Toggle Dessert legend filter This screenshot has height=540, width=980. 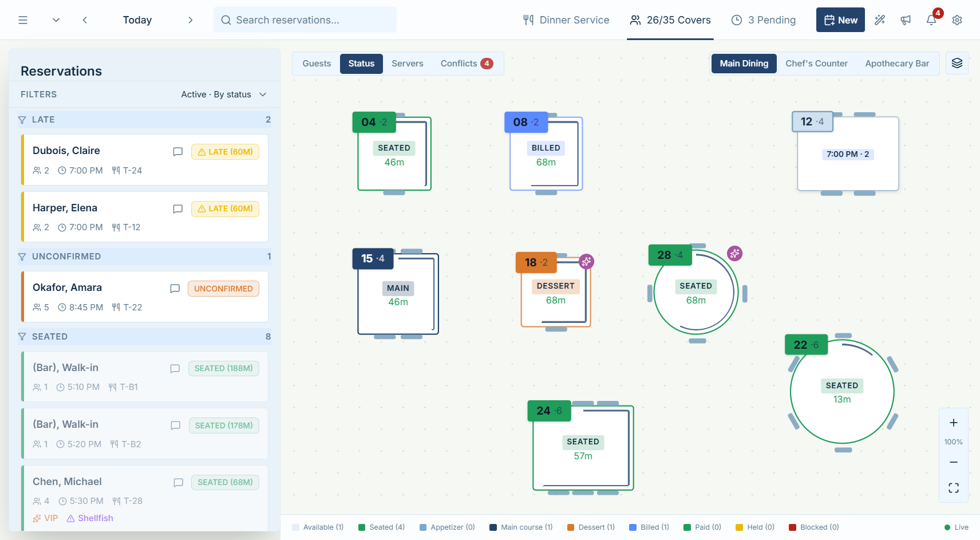(x=591, y=527)
